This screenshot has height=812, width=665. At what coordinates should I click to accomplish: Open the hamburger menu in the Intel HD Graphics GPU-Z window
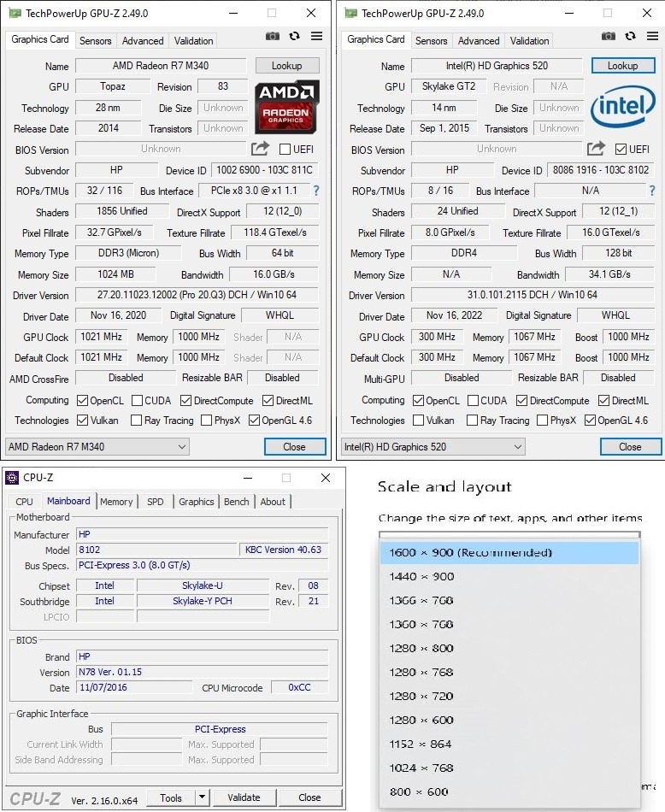point(652,37)
